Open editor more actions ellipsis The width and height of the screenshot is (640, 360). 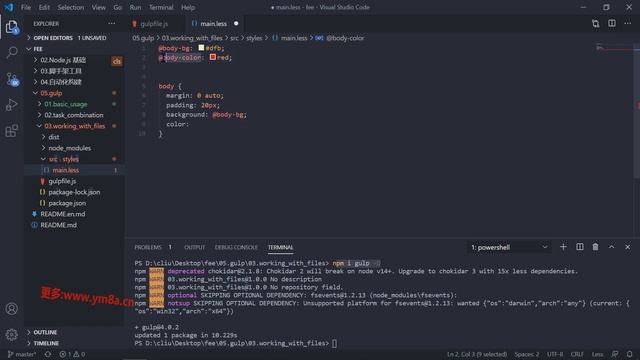point(628,24)
